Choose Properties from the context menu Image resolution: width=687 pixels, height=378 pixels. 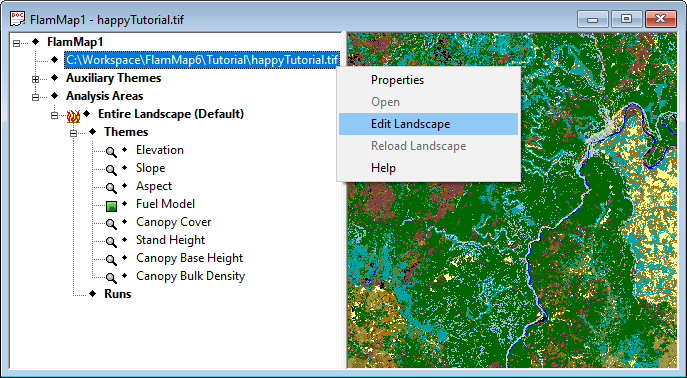pos(428,80)
